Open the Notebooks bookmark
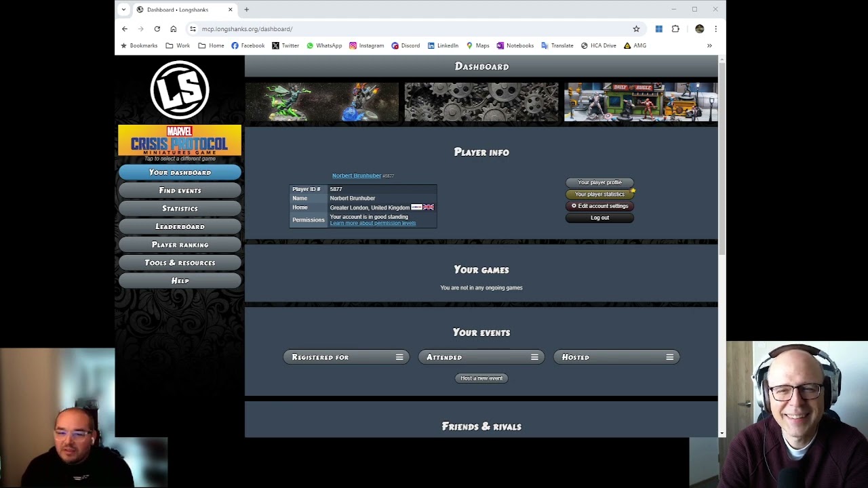The width and height of the screenshot is (868, 488). point(515,45)
